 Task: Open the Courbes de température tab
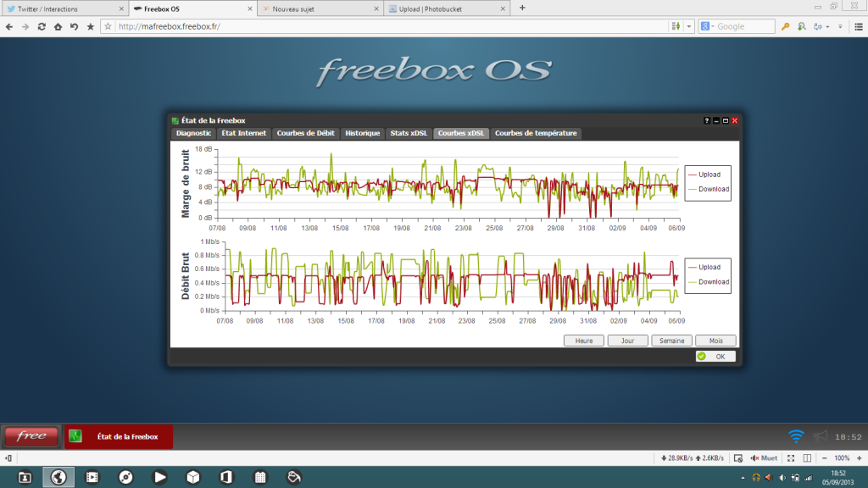click(x=536, y=133)
